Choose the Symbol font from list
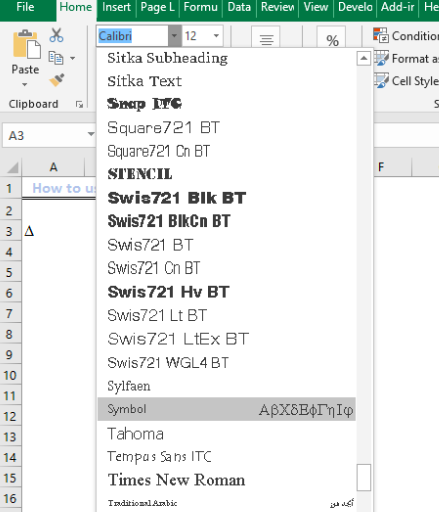 pyautogui.click(x=227, y=409)
